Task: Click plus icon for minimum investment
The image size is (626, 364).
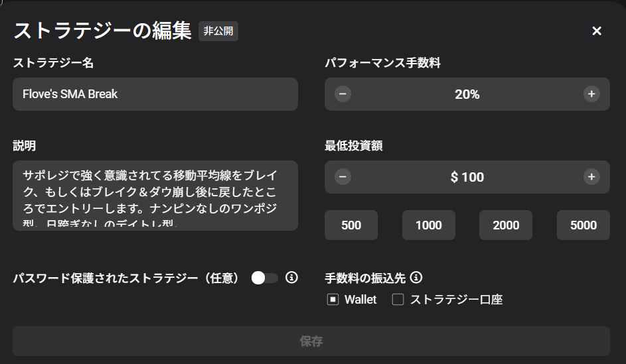Action: (x=591, y=177)
